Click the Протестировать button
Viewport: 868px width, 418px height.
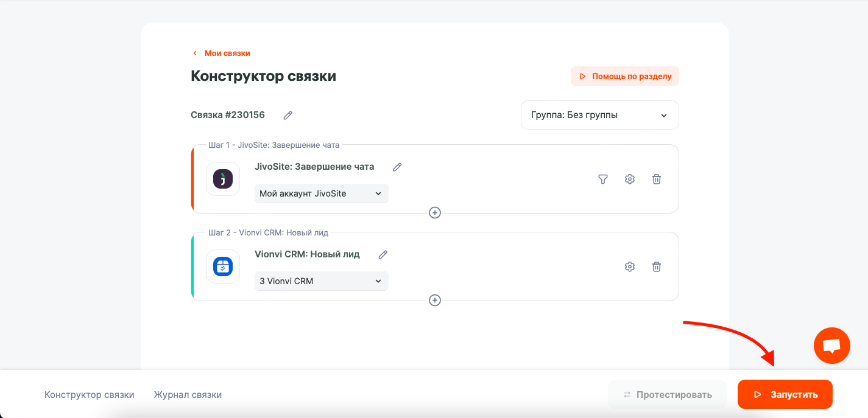coord(668,394)
